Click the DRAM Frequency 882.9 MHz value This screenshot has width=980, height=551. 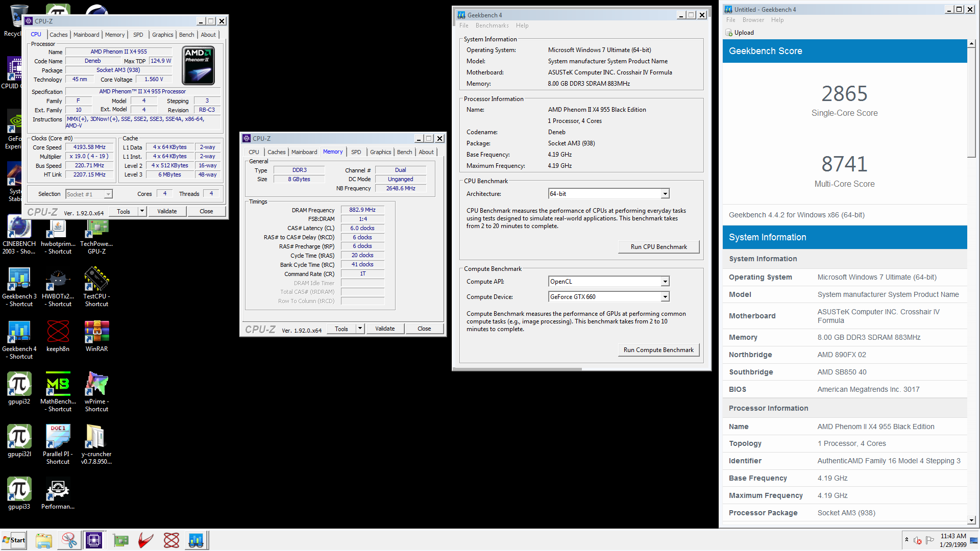click(x=362, y=210)
